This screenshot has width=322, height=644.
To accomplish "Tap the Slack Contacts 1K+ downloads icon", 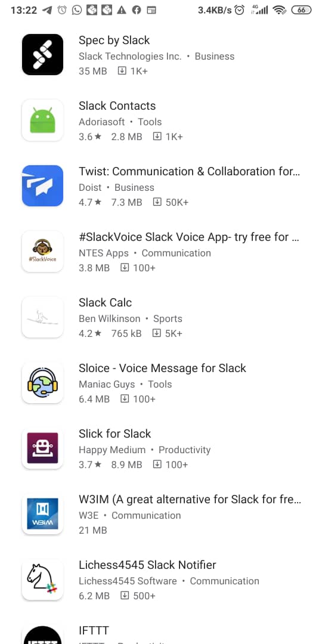I will pyautogui.click(x=157, y=137).
